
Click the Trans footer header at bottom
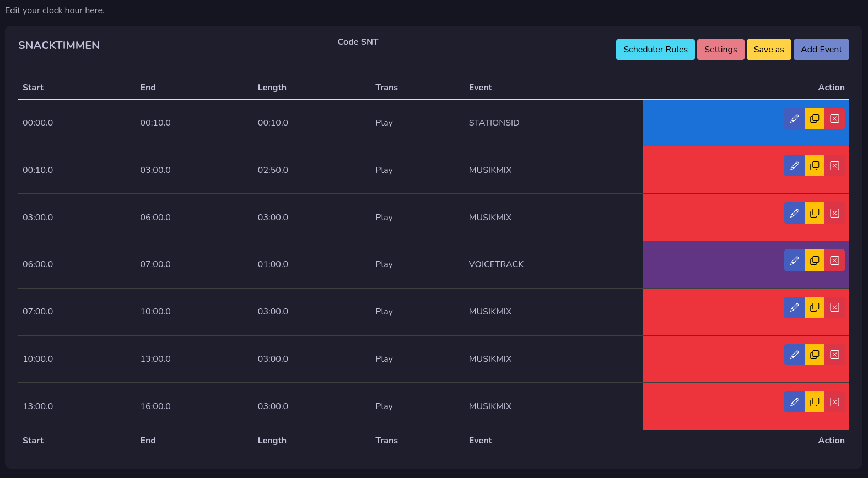tap(386, 441)
